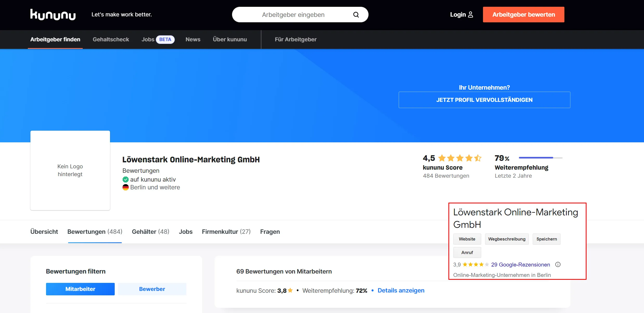Click the Speichern button
This screenshot has width=644, height=313.
(547, 239)
